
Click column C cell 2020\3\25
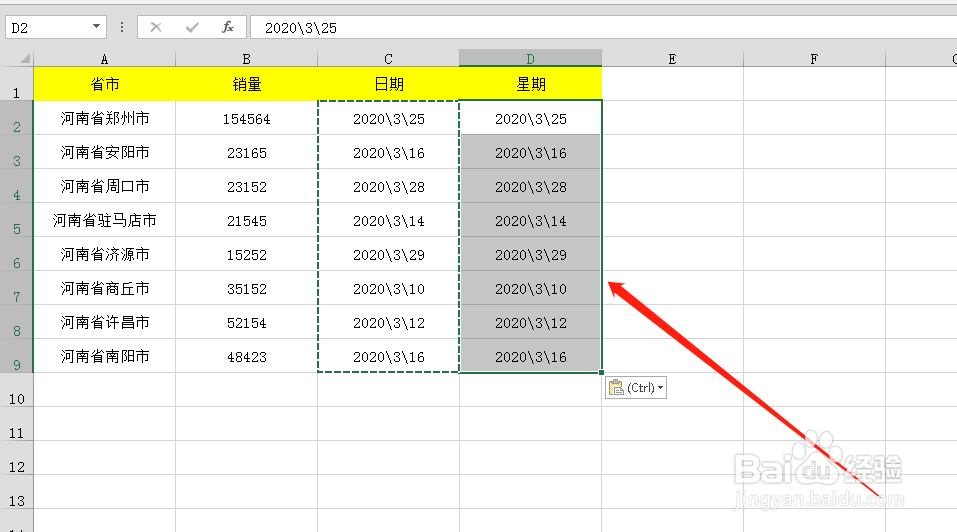click(x=388, y=118)
